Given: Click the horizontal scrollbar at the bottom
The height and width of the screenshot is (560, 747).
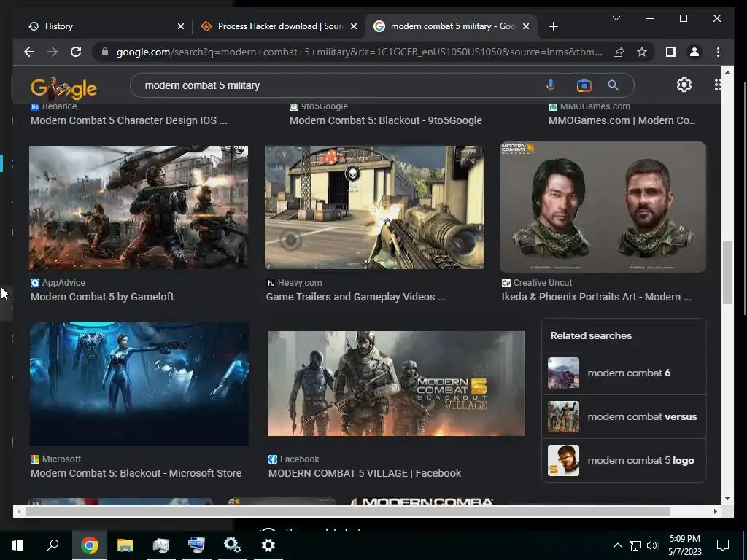Looking at the screenshot, I should tap(347, 511).
